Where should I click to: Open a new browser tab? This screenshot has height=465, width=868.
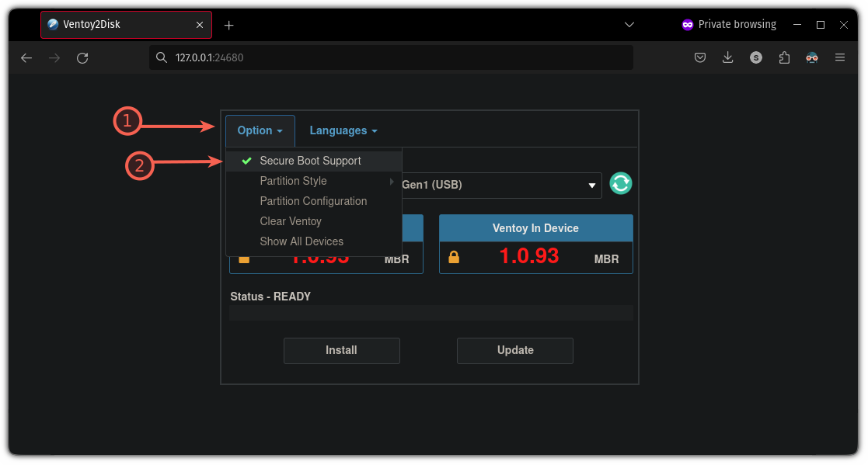tap(228, 25)
